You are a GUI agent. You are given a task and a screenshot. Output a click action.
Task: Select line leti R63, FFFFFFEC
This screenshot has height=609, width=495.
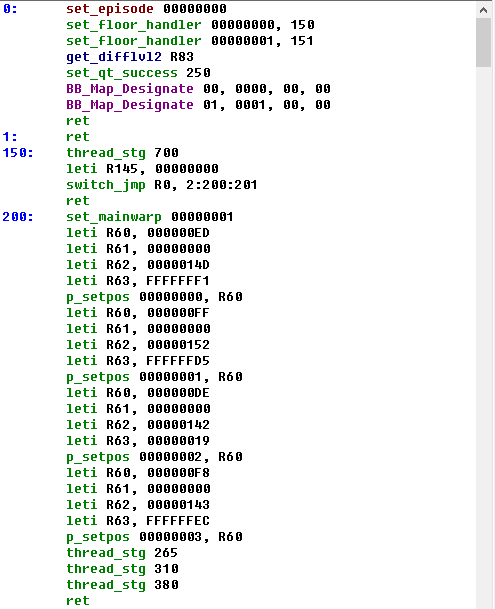[x=138, y=521]
